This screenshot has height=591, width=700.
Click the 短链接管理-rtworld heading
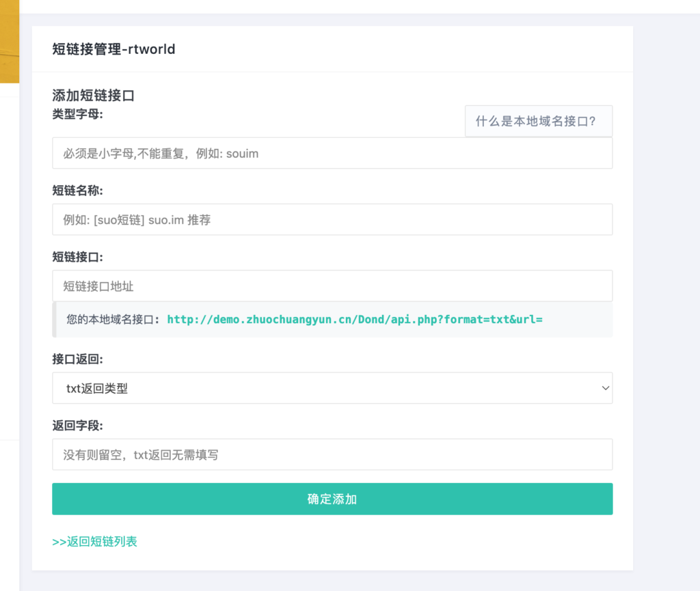pyautogui.click(x=114, y=49)
